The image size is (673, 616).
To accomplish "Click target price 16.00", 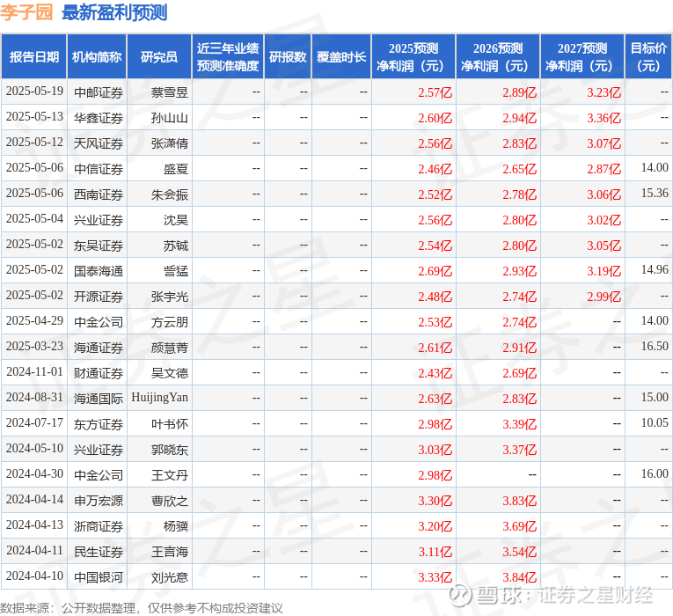I will coord(655,474).
